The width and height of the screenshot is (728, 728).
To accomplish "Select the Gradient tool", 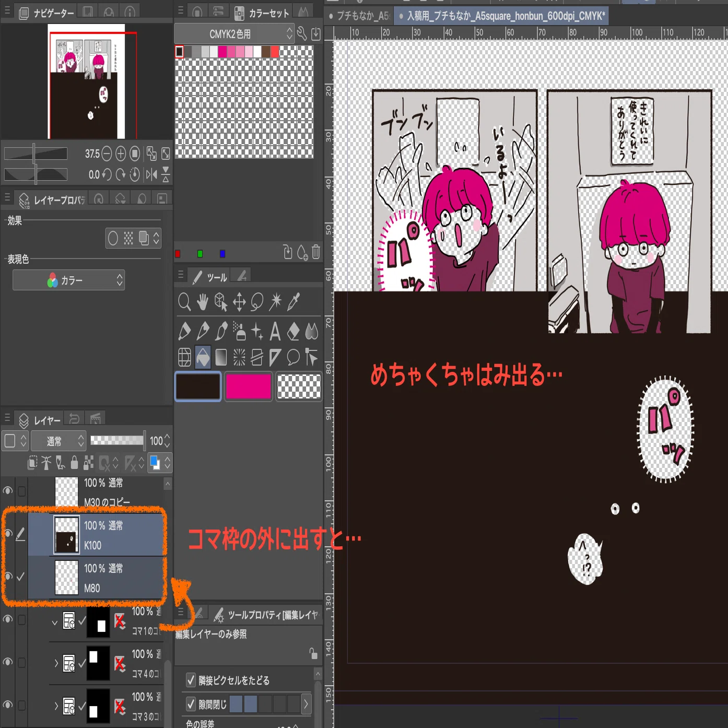I will (x=221, y=357).
